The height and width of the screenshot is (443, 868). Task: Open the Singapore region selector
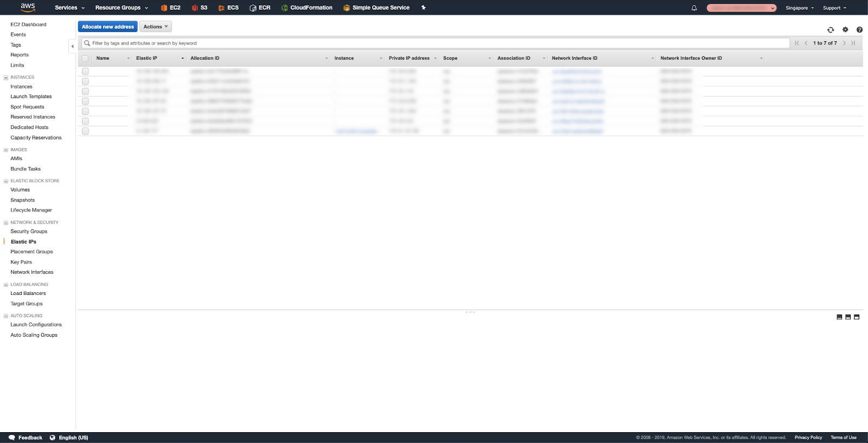[x=800, y=8]
